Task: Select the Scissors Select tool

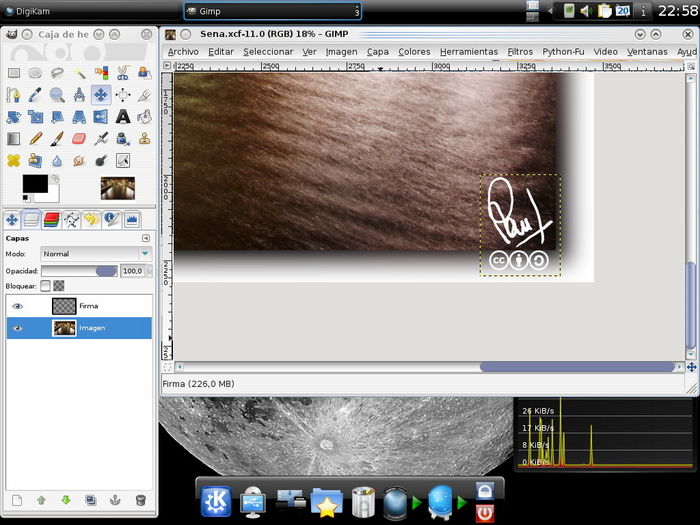Action: [123, 73]
